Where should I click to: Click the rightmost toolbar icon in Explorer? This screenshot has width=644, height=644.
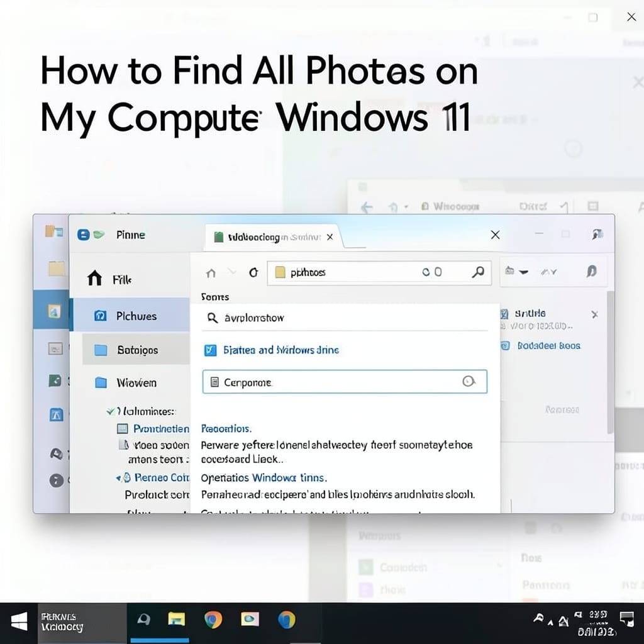click(591, 271)
